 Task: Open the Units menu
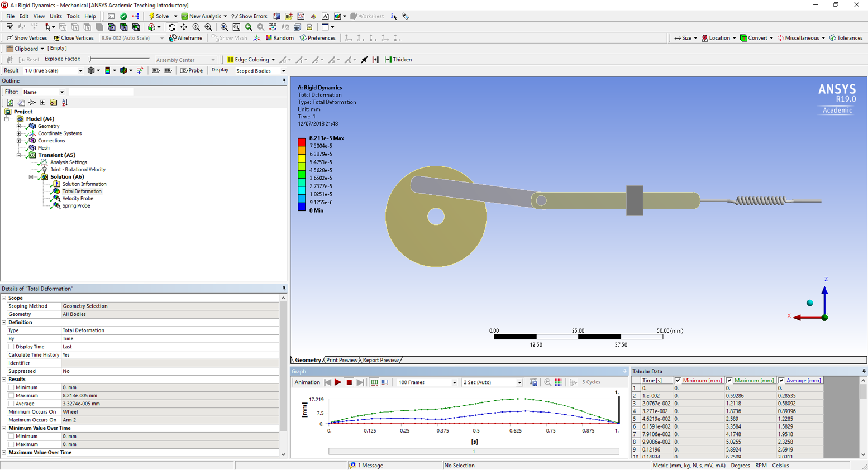tap(56, 16)
